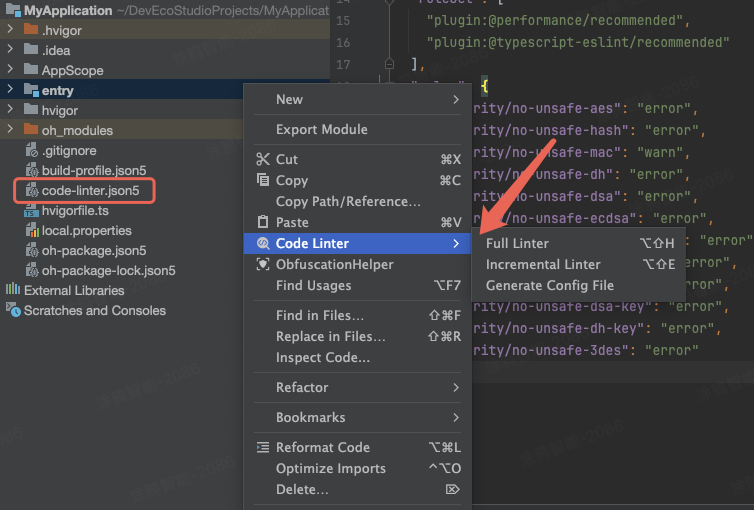Image resolution: width=754 pixels, height=510 pixels.
Task: Click the oh_modules folder icon
Action: pos(31,130)
